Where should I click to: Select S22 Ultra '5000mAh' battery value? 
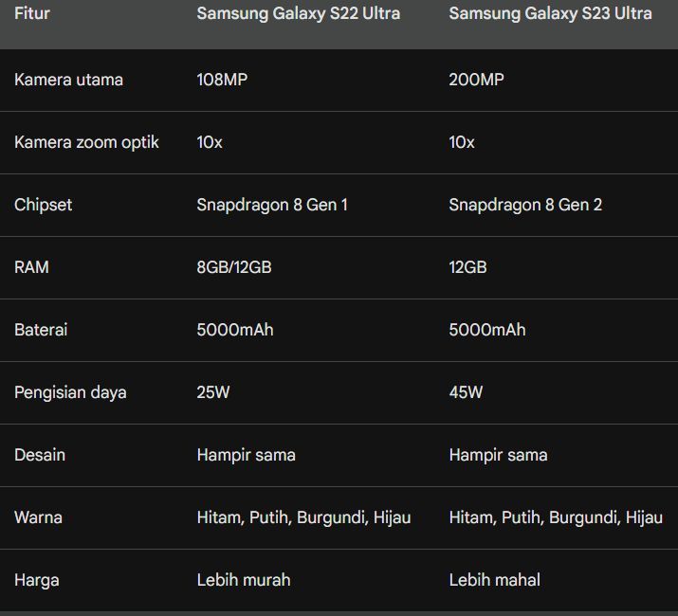(235, 330)
